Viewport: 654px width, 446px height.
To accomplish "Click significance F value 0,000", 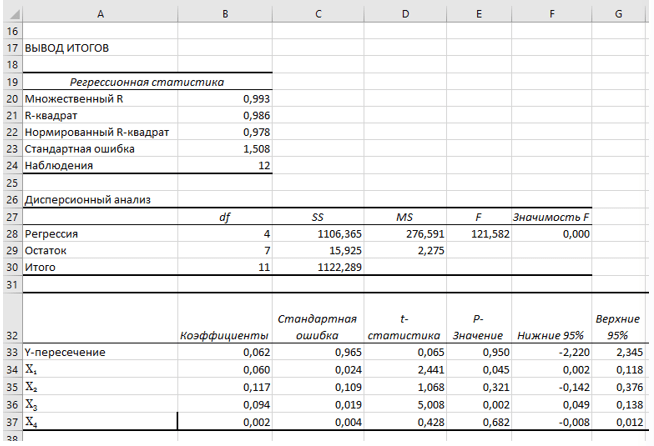I will 551,234.
